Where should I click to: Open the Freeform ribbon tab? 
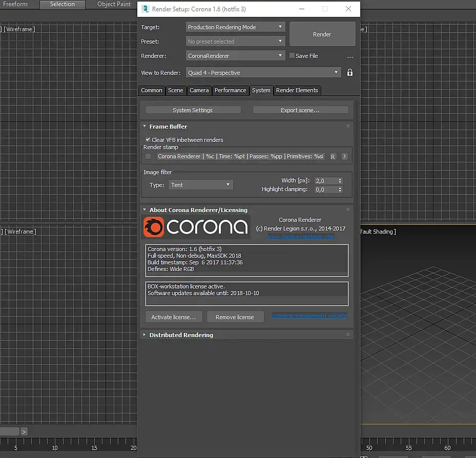click(15, 4)
